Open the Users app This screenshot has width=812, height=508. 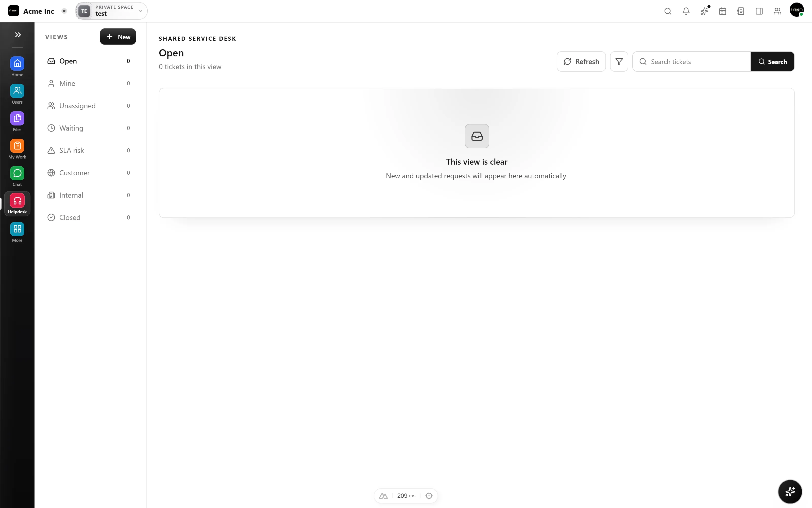point(17,94)
